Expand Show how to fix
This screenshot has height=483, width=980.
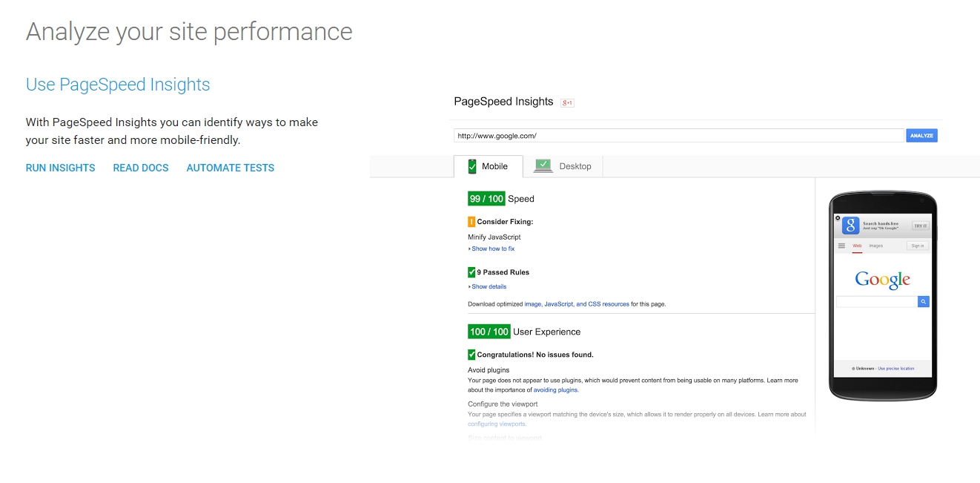pyautogui.click(x=492, y=249)
